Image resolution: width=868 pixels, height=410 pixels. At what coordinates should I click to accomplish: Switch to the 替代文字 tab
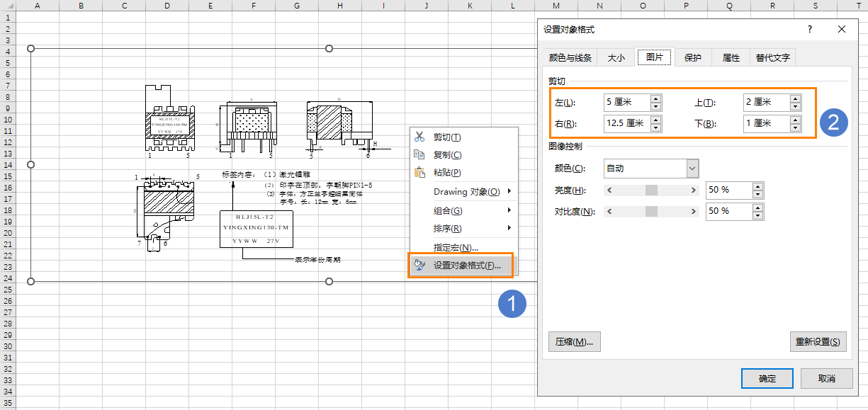[x=772, y=58]
